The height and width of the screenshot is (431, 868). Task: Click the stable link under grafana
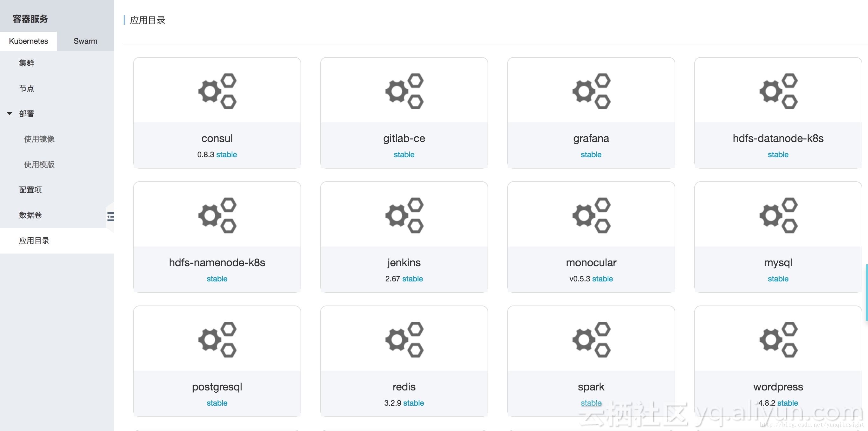click(x=591, y=155)
